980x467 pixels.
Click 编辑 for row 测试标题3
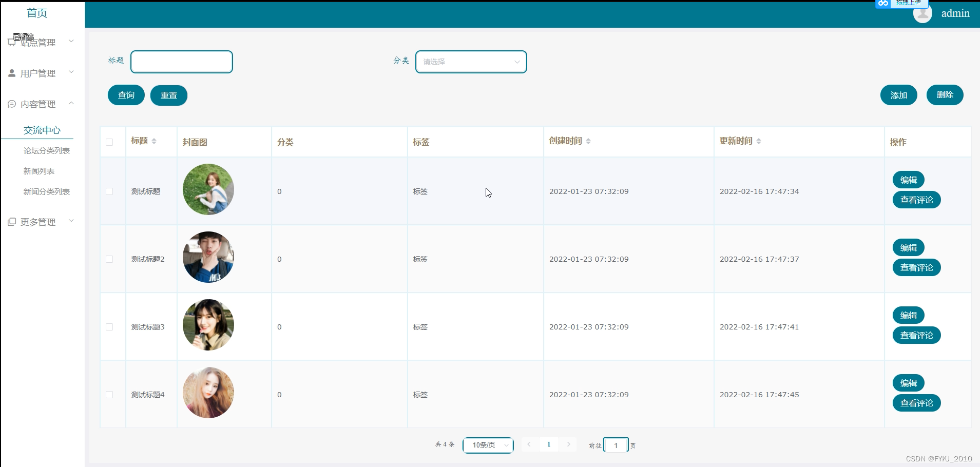tap(909, 315)
